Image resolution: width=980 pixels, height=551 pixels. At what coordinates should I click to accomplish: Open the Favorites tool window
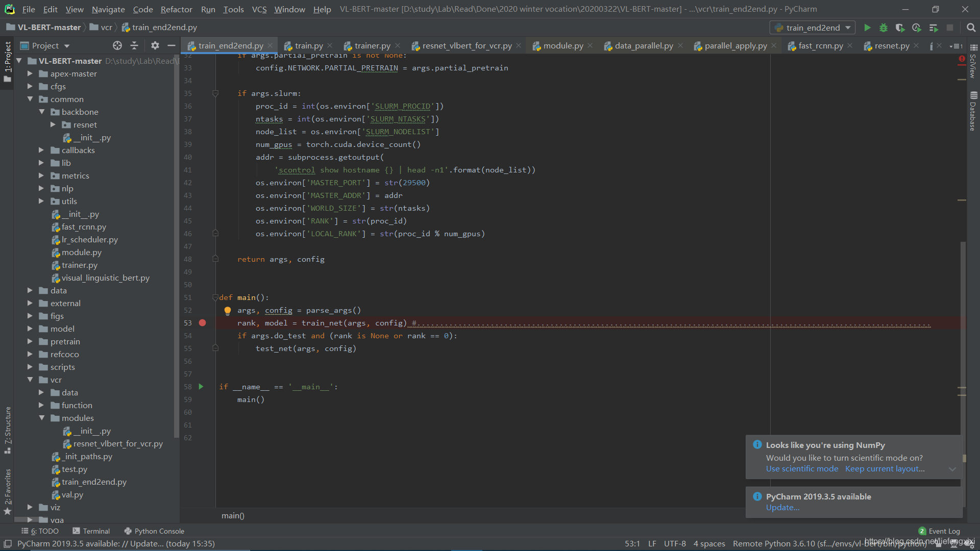pyautogui.click(x=8, y=492)
